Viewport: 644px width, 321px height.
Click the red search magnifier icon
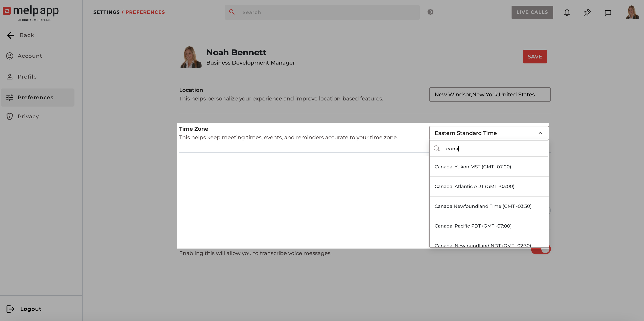click(x=232, y=12)
